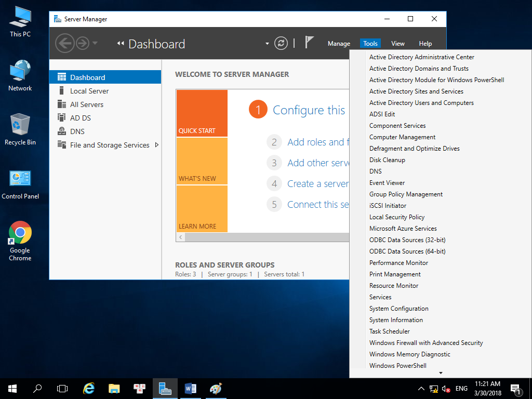Expand File and Storage Services arrow
The image size is (532, 399).
coord(156,145)
